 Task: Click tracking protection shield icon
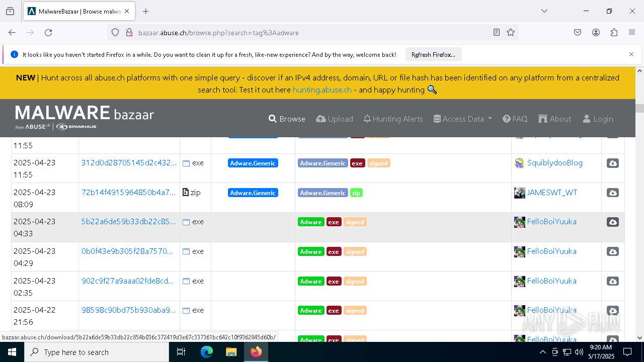tap(115, 32)
